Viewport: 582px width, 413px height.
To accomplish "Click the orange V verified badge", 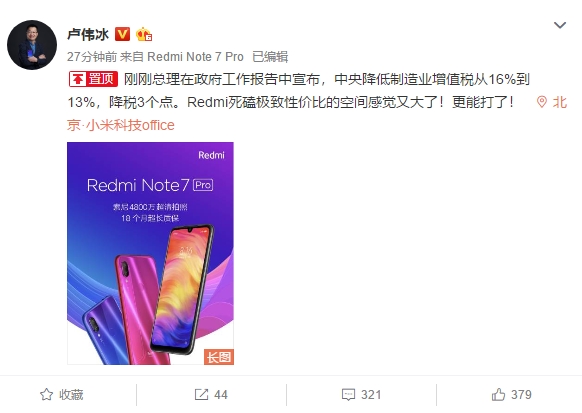I will click(122, 34).
